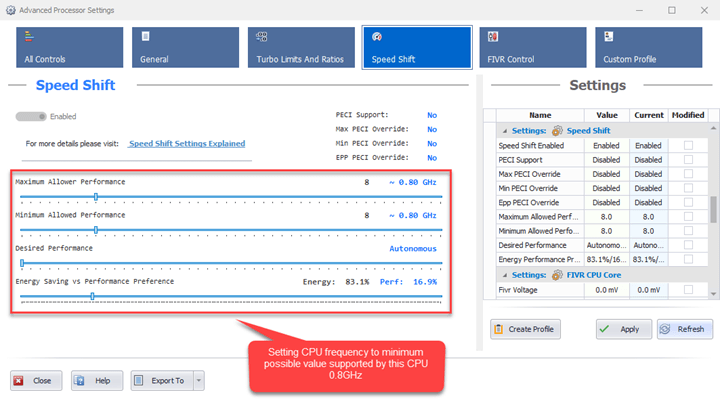Check Modified box for Max PECI Override
Screen dimensions: 720x405
tap(688, 174)
